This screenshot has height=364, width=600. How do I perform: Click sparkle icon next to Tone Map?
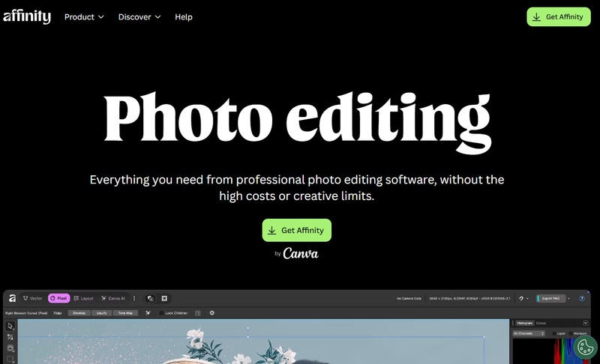pos(148,313)
